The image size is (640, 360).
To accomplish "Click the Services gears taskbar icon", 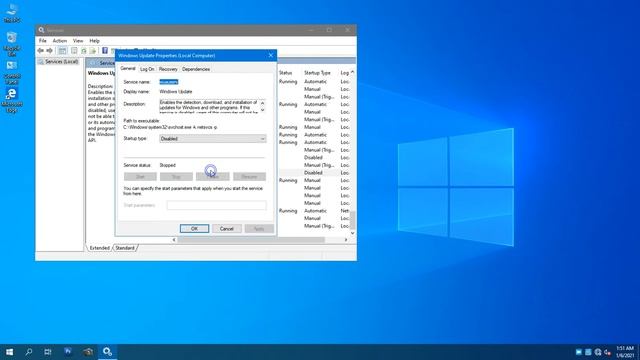I will pos(107,352).
